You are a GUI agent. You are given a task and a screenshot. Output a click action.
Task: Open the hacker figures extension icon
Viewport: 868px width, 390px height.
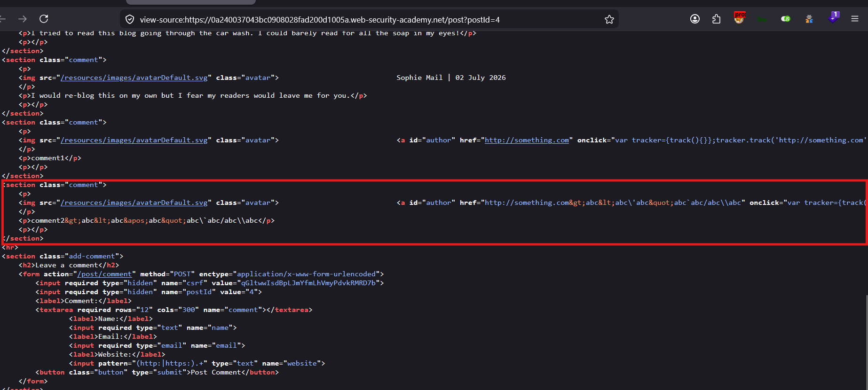pos(809,19)
